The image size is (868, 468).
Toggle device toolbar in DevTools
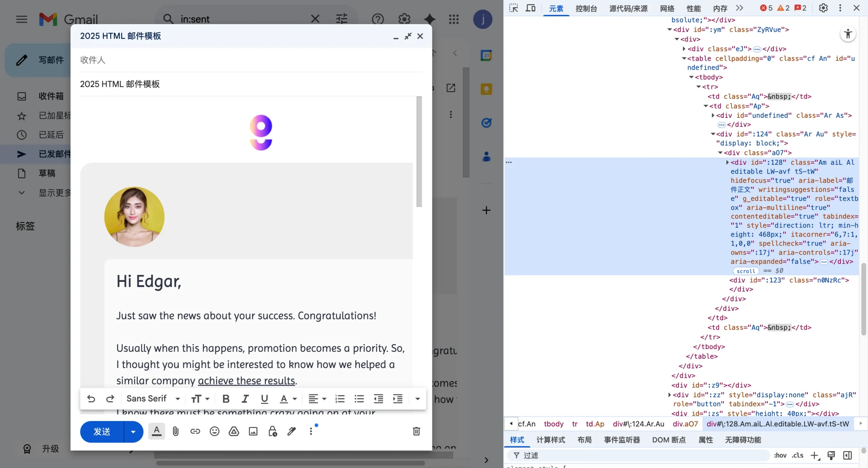coord(530,8)
